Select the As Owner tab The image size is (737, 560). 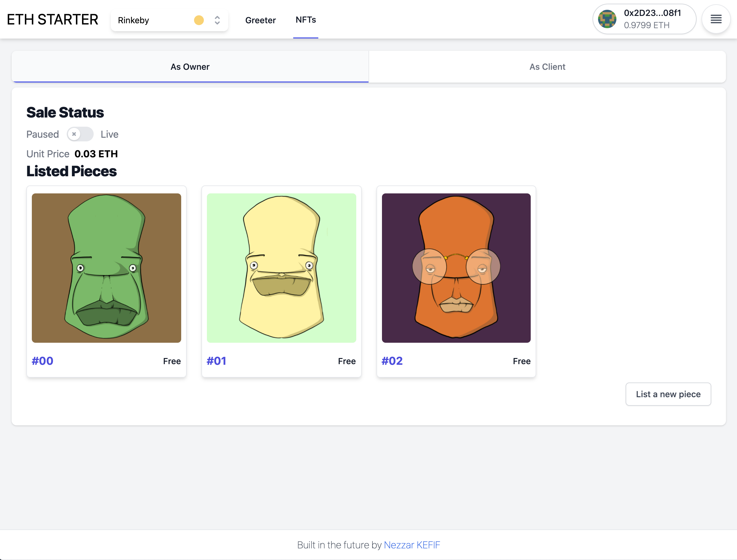[190, 67]
